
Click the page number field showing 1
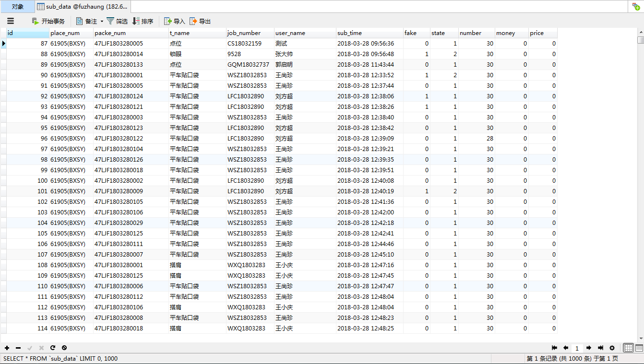577,348
